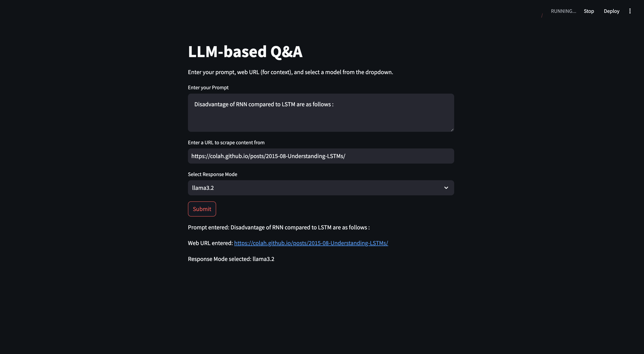Image resolution: width=644 pixels, height=354 pixels.
Task: Click the instruction text below the title
Action: (x=290, y=72)
